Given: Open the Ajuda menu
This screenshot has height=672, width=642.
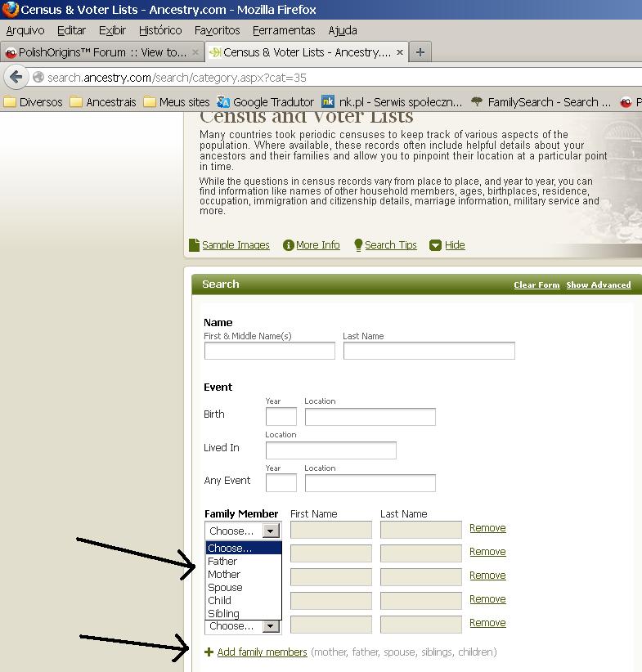Looking at the screenshot, I should tap(343, 30).
